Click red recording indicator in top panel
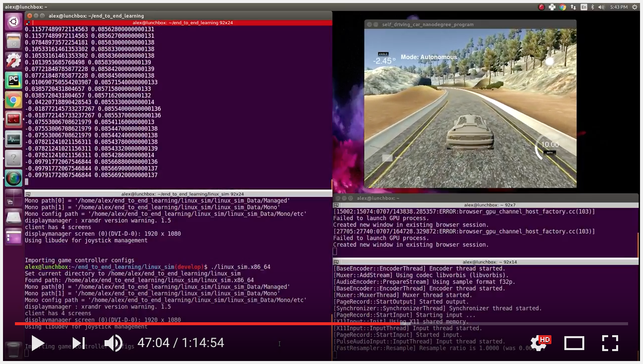This screenshot has width=643, height=364. [x=541, y=7]
